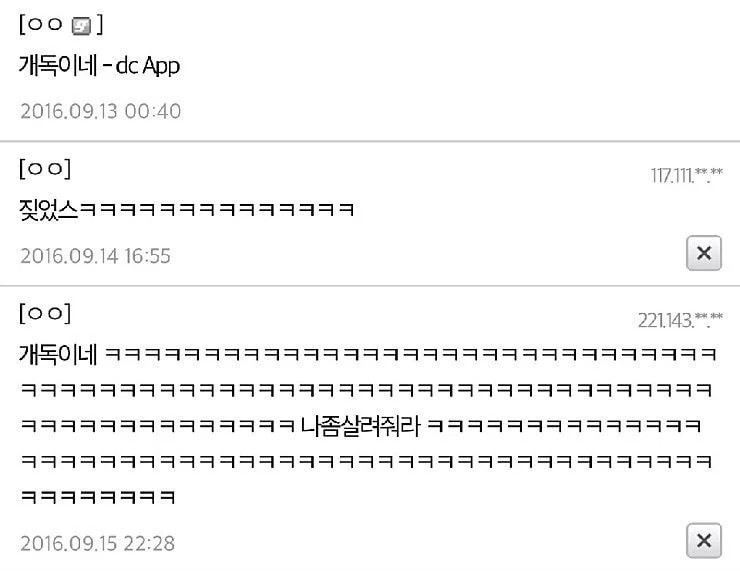Click the gallog icon beside first ㅇㅇ nickname
740x571 pixels.
point(81,25)
